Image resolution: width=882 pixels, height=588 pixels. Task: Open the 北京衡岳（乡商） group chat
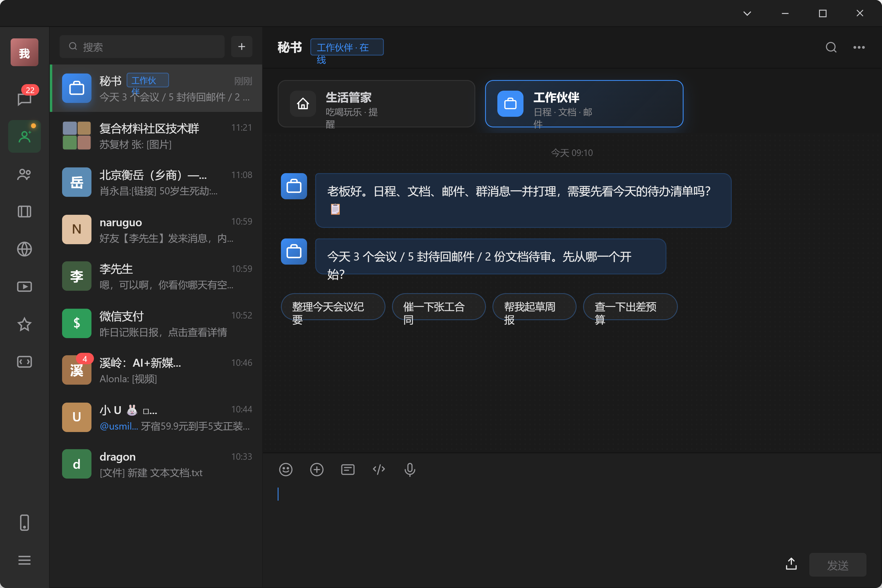click(156, 182)
